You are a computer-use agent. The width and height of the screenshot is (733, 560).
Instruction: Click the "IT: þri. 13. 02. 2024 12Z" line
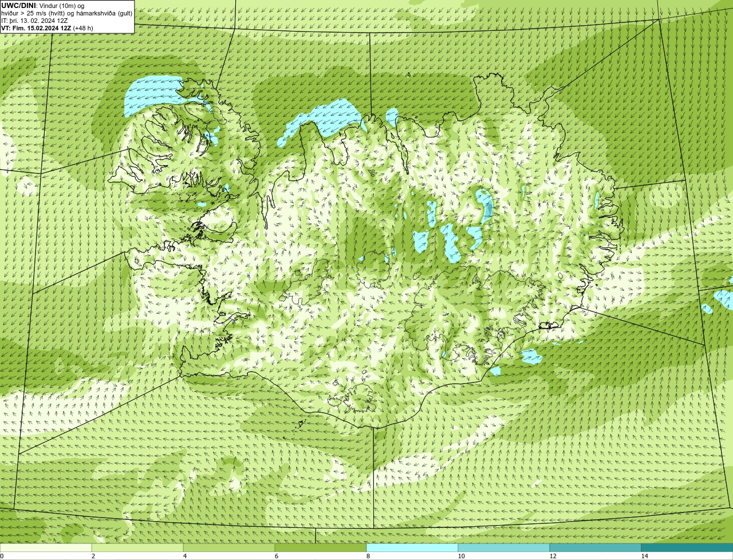click(34, 21)
